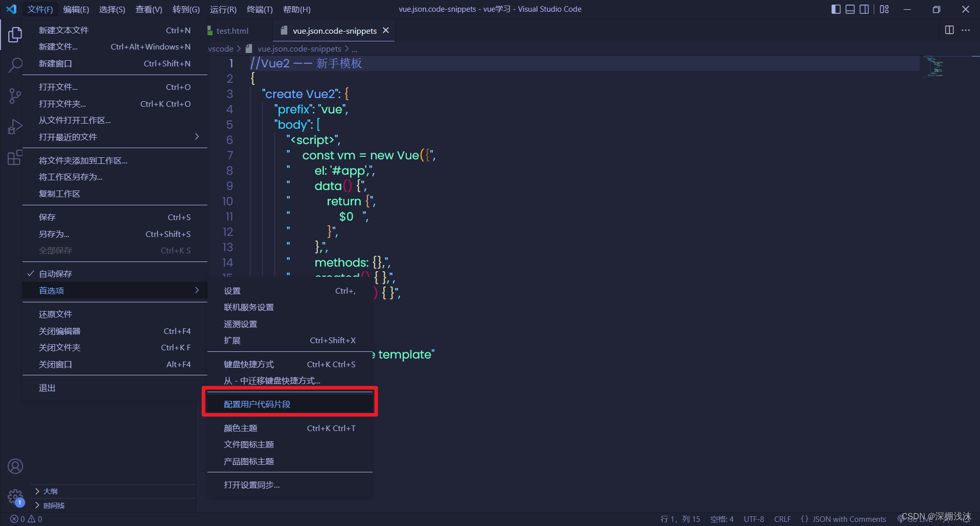Choose 关闭文件夹 menu entry
980x526 pixels.
pos(115,347)
